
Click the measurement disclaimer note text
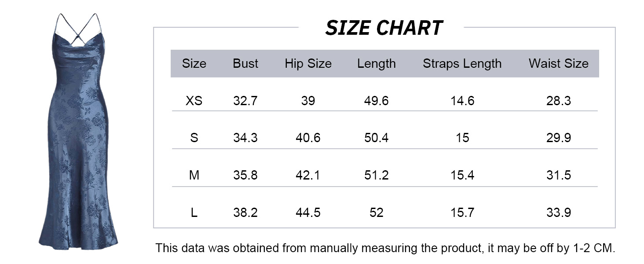385,248
